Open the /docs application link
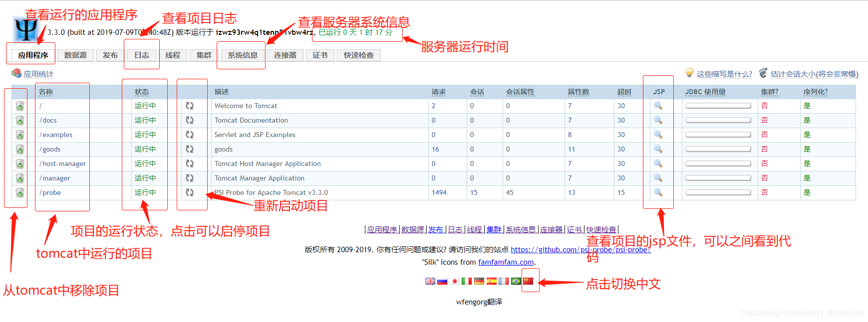Image resolution: width=868 pixels, height=322 pixels. pos(48,120)
